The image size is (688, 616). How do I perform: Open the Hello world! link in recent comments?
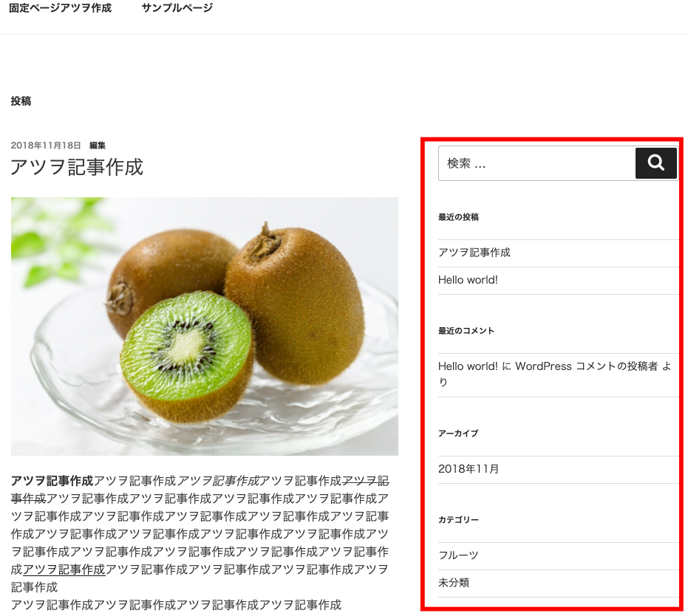[x=468, y=366]
